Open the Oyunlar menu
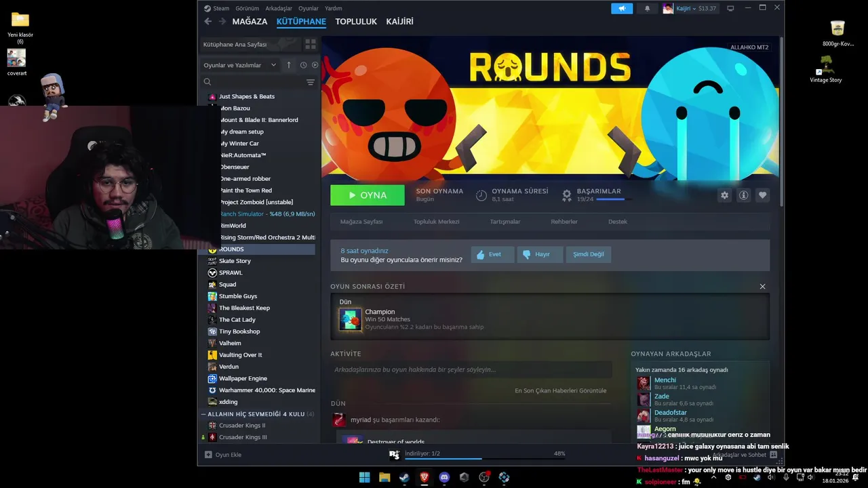Viewport: 868px width, 488px height. (x=309, y=8)
